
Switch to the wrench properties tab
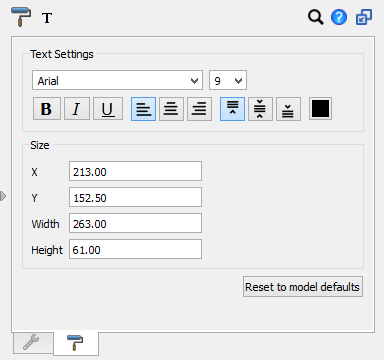click(x=33, y=343)
